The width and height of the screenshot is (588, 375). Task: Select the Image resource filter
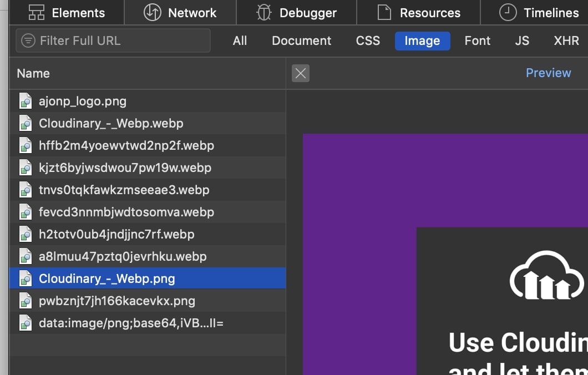(422, 41)
